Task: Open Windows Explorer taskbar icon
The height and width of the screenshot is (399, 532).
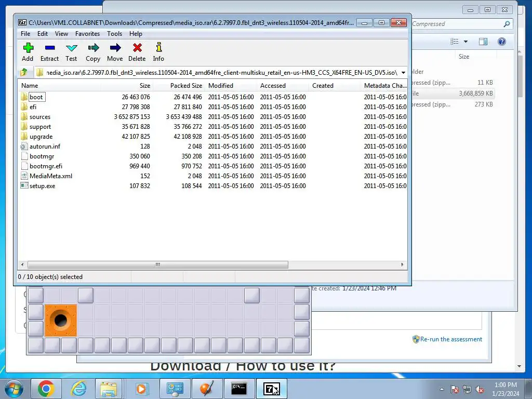Action: (108, 389)
